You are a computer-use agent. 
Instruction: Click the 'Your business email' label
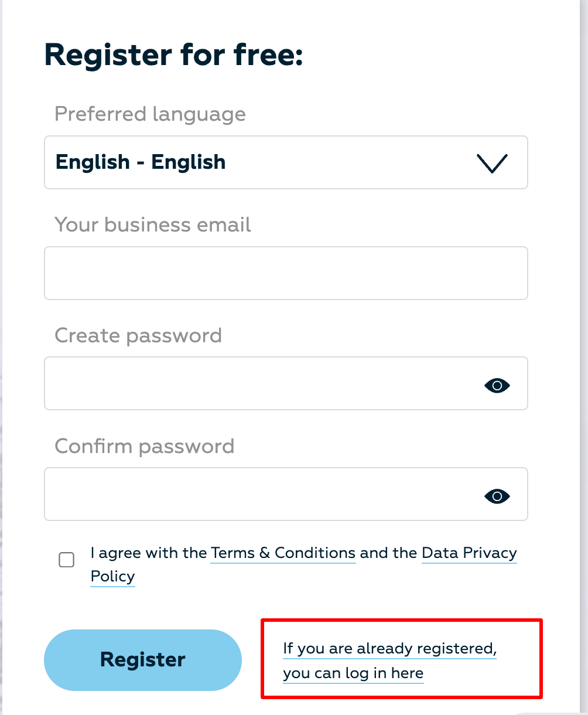pos(153,224)
